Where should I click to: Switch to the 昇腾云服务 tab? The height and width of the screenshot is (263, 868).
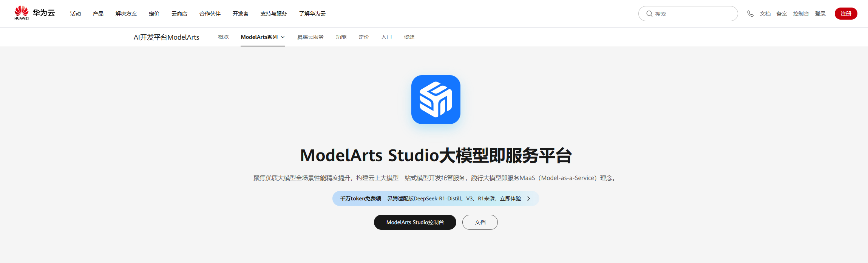310,37
